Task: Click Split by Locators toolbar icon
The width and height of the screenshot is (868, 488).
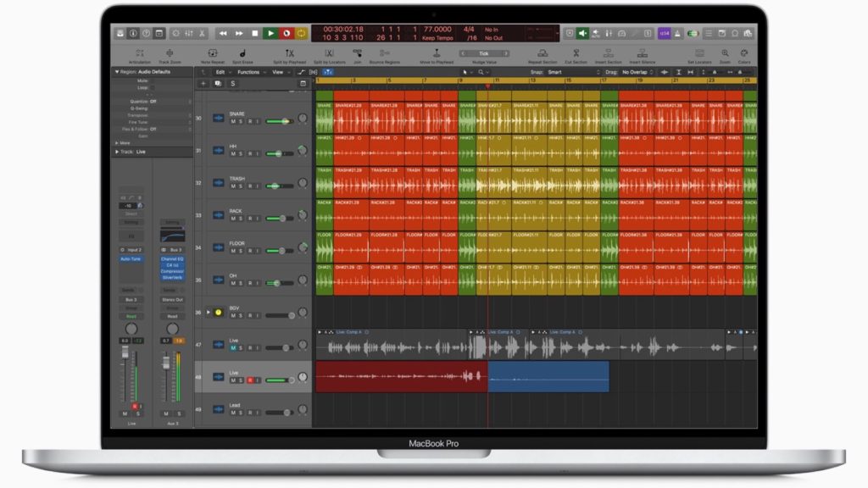Action: [x=330, y=53]
